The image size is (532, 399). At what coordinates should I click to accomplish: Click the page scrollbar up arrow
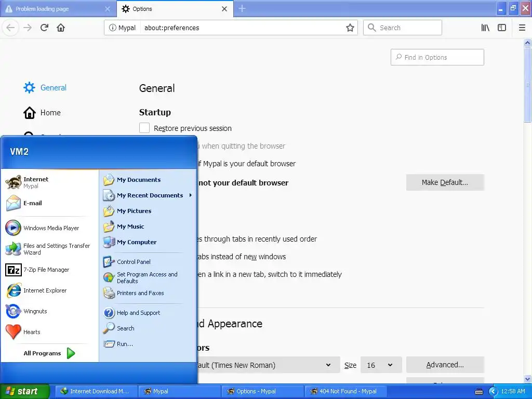coord(528,43)
